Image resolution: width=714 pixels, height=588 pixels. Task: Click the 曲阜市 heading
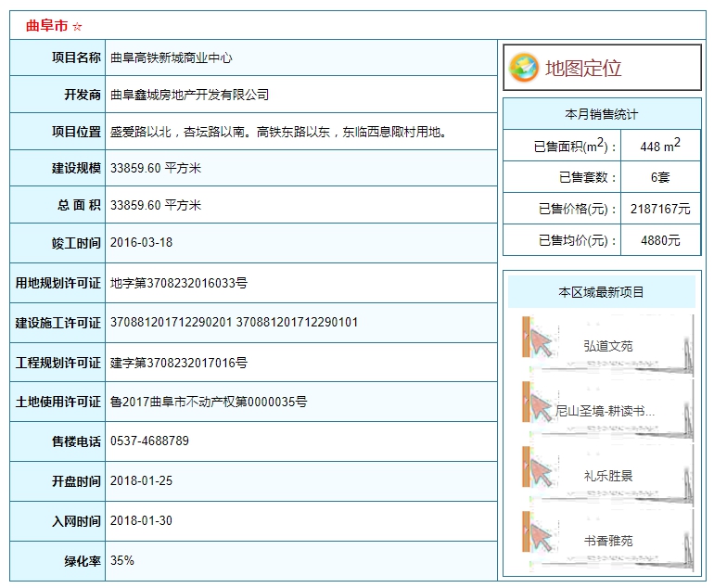tap(47, 26)
